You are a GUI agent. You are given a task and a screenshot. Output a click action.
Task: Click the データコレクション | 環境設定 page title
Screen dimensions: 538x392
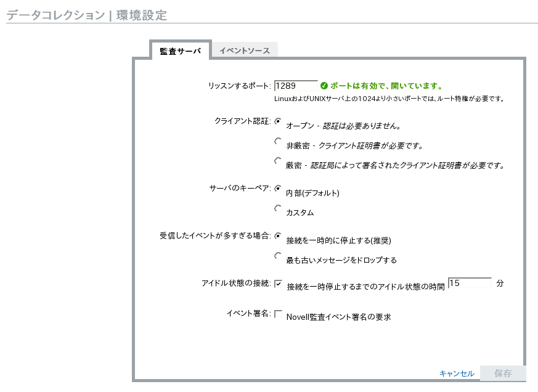tap(87, 15)
